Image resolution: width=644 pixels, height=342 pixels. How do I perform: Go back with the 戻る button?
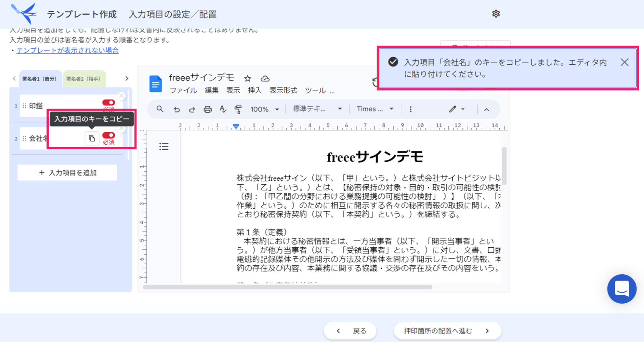pos(350,331)
